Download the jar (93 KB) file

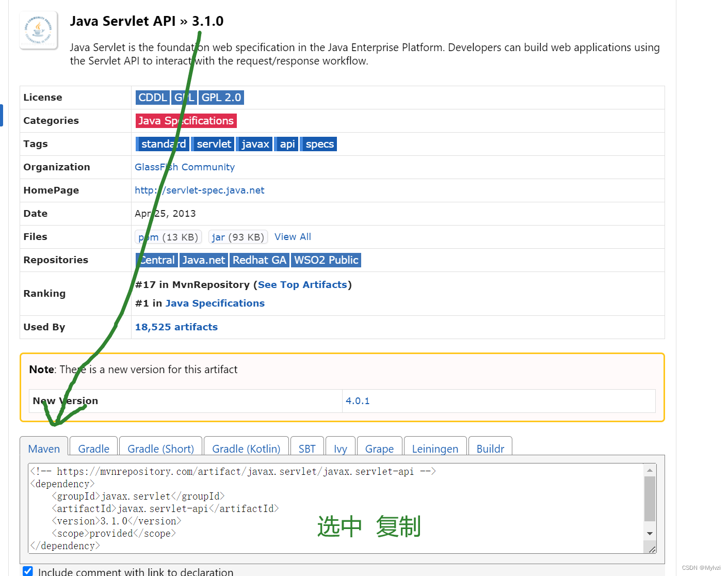coord(238,237)
